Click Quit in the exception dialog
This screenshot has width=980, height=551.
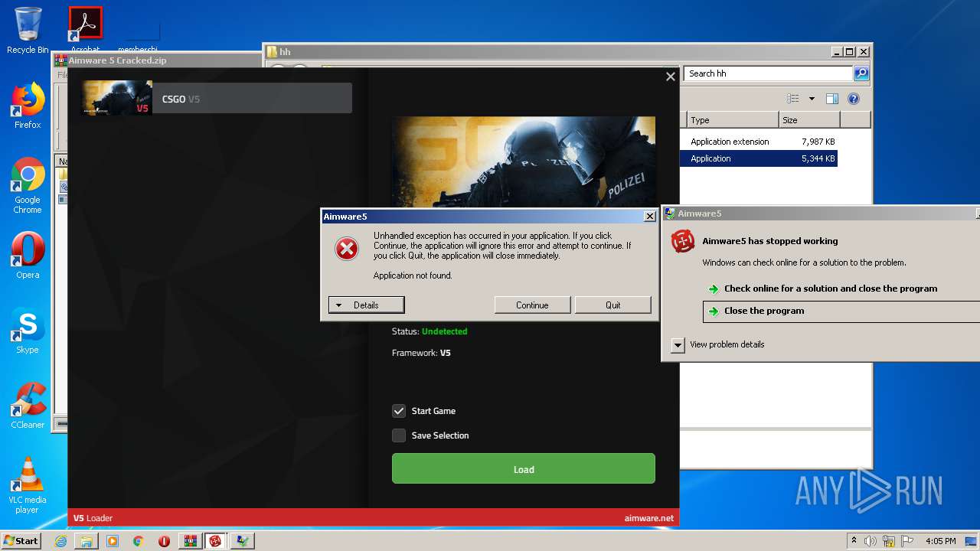[x=612, y=305]
